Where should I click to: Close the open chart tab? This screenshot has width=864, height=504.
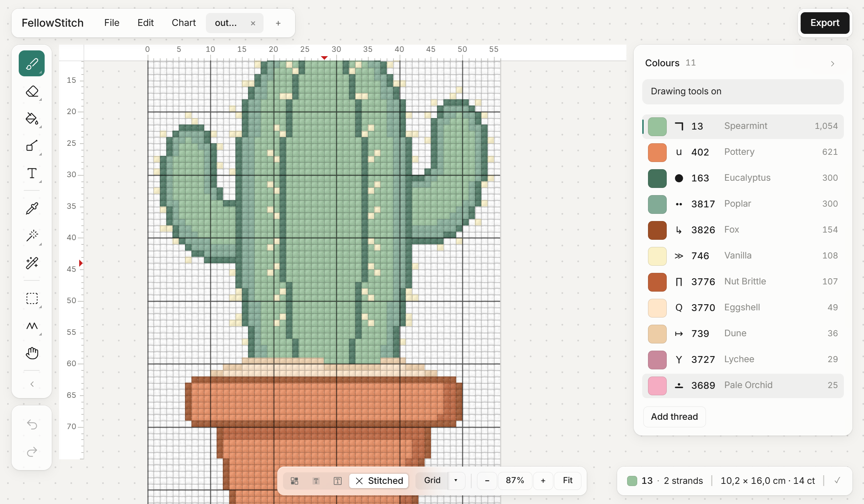point(253,23)
